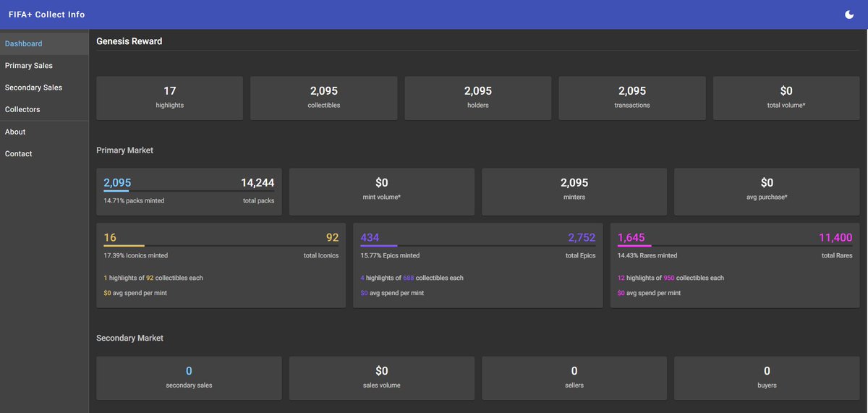868x413 pixels.
Task: Open the Contact page
Action: [44, 153]
